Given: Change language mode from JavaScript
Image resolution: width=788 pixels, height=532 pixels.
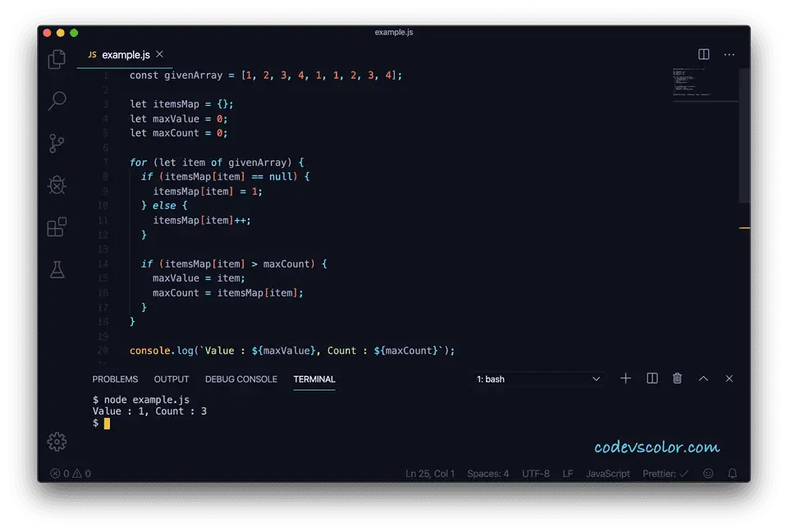Looking at the screenshot, I should [x=607, y=474].
